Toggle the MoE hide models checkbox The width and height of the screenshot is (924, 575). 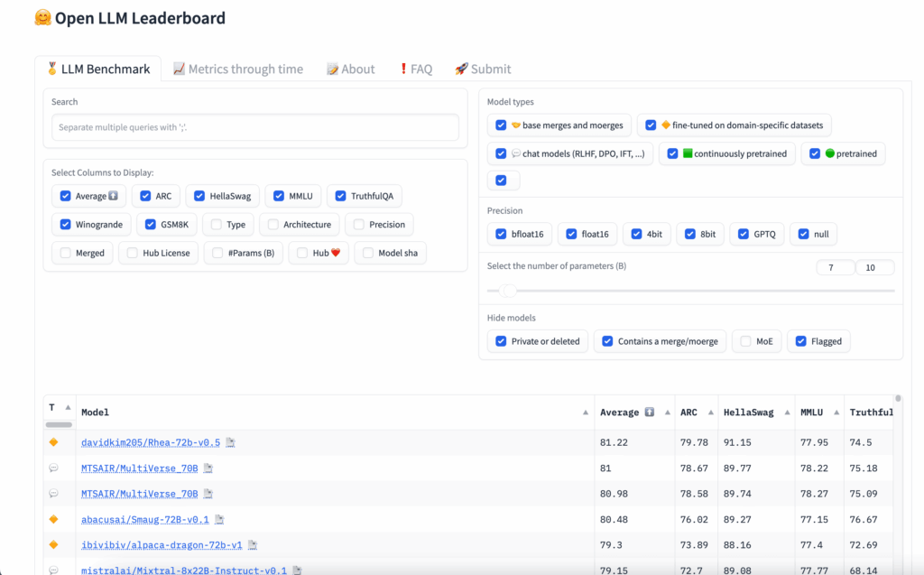tap(745, 341)
